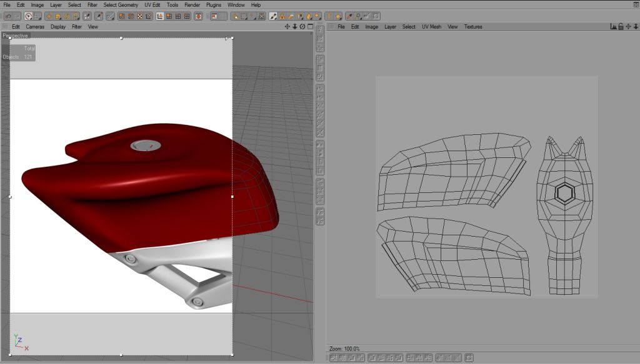Click the move-view icon in the texture view header
The width and height of the screenshot is (640, 364).
(629, 27)
